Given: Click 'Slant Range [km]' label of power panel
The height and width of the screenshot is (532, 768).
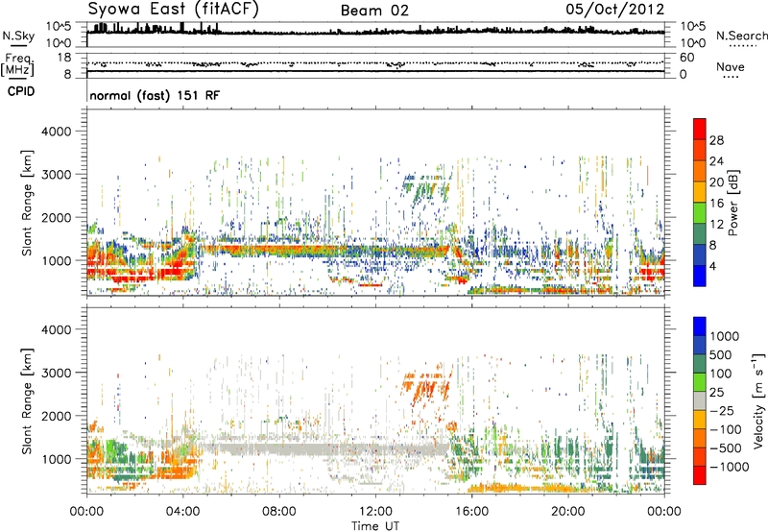Looking at the screenshot, I should [27, 203].
